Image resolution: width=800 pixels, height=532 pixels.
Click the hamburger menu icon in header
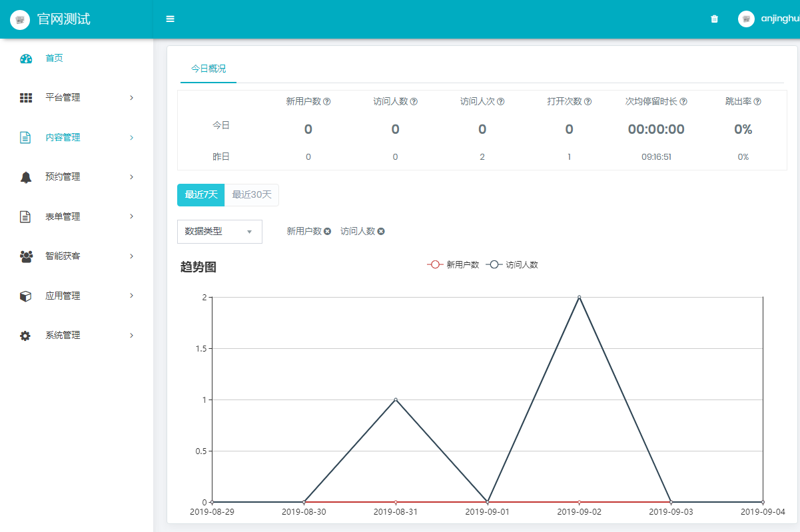[170, 19]
